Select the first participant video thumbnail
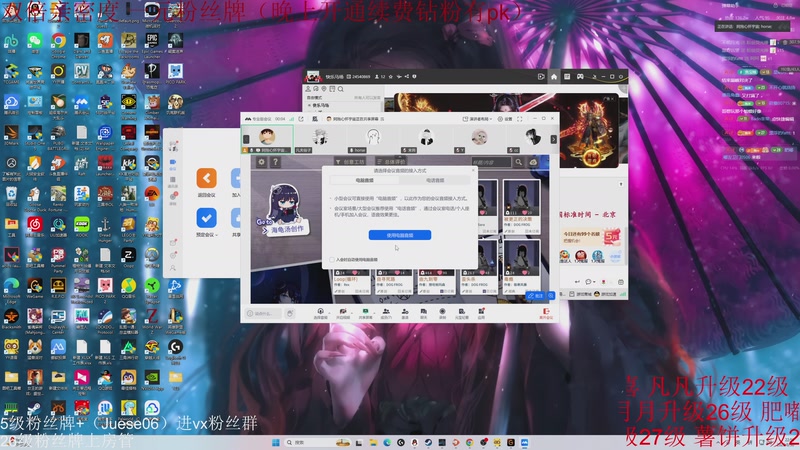This screenshot has height=450, width=800. pyautogui.click(x=267, y=139)
